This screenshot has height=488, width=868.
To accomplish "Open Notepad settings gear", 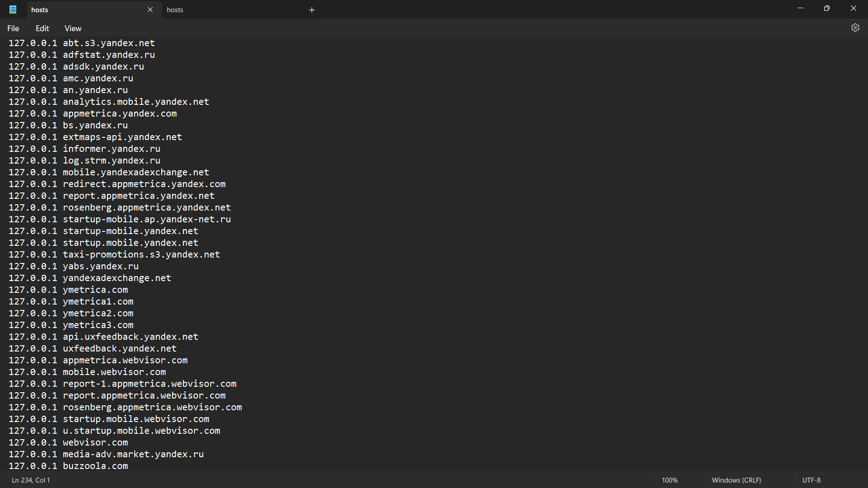I will point(855,28).
